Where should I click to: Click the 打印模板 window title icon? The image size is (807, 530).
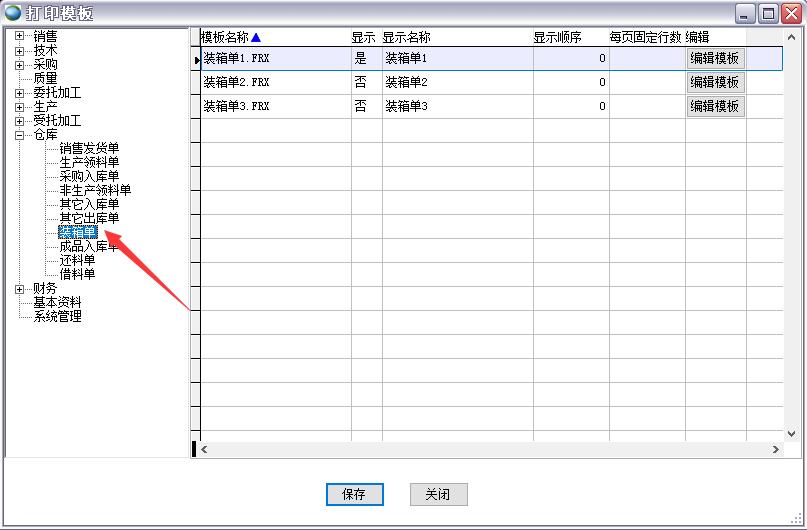pyautogui.click(x=13, y=13)
